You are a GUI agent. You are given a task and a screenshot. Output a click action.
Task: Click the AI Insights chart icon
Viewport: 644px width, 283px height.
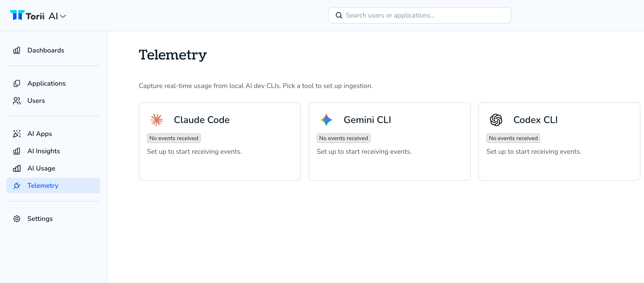pos(17,151)
